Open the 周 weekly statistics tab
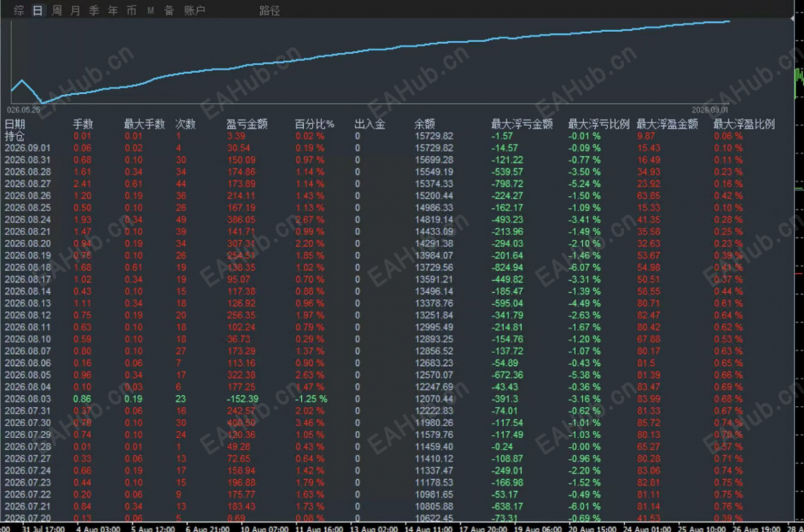804x532 pixels. point(56,10)
